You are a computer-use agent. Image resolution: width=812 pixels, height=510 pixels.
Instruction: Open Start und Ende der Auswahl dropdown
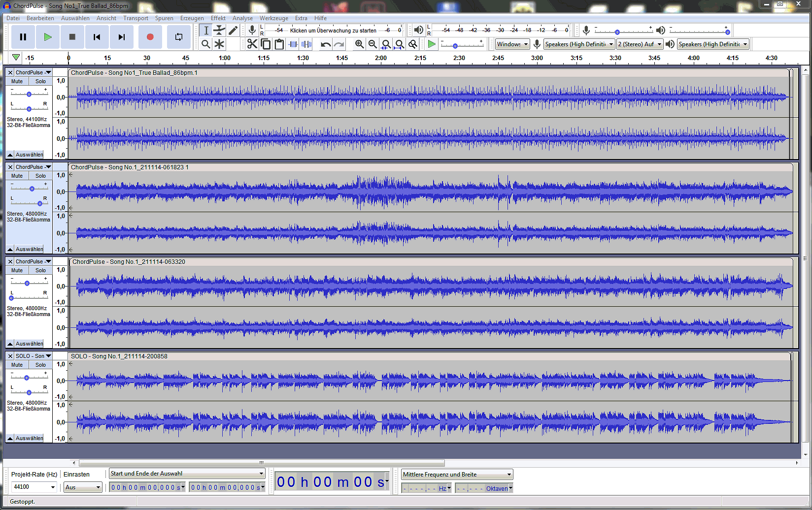(x=187, y=474)
